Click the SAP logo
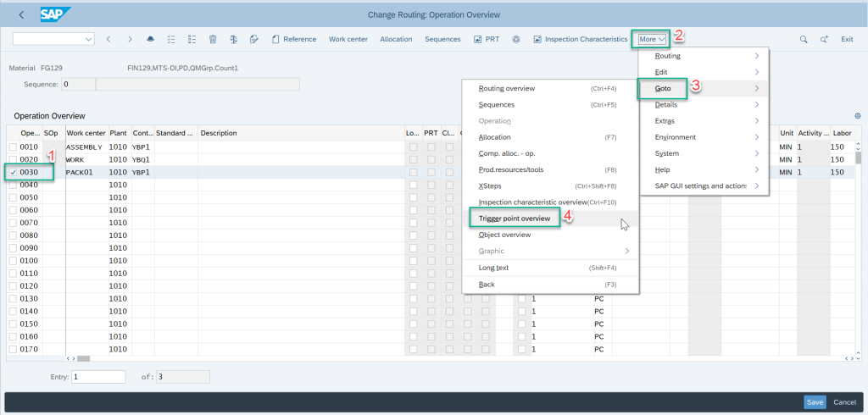 [x=54, y=15]
